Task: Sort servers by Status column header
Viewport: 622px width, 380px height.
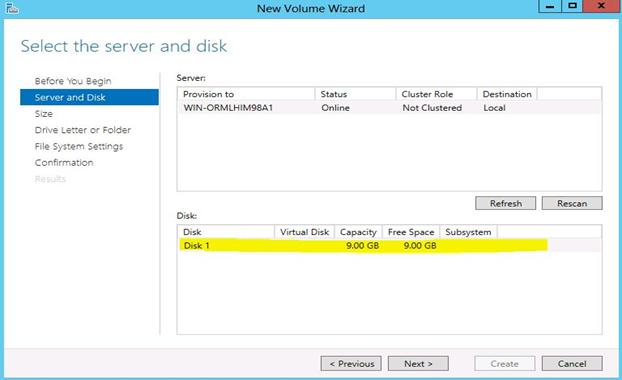Action: pyautogui.click(x=355, y=94)
